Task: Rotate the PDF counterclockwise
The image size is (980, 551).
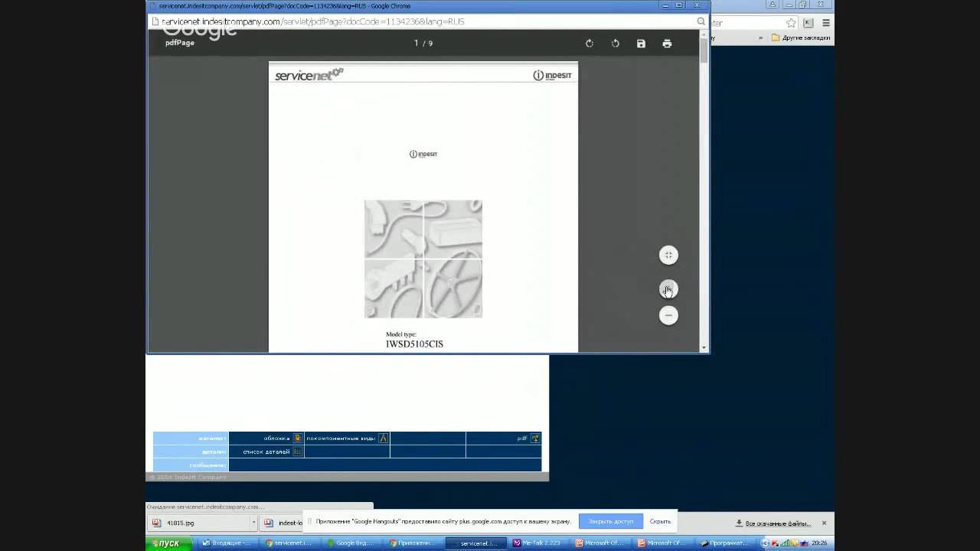Action: (616, 44)
